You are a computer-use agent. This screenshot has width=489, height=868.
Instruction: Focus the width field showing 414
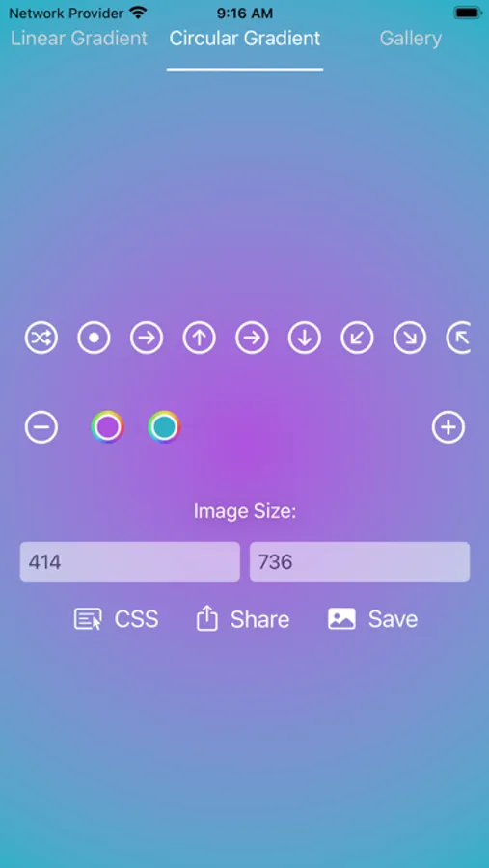pyautogui.click(x=130, y=562)
